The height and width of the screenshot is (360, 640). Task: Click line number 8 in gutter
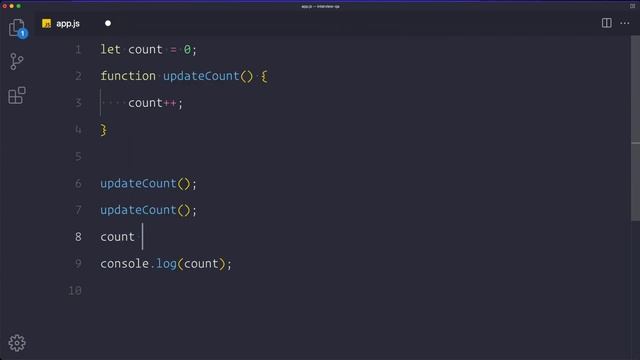coord(78,237)
